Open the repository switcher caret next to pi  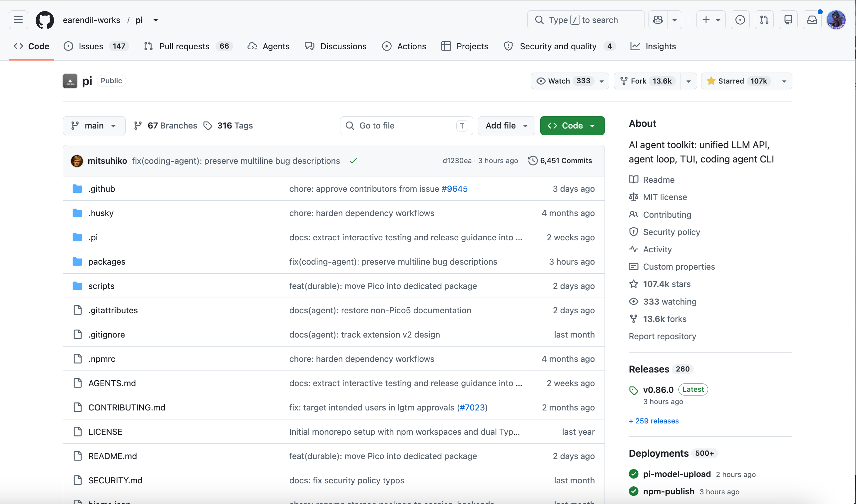click(x=156, y=20)
